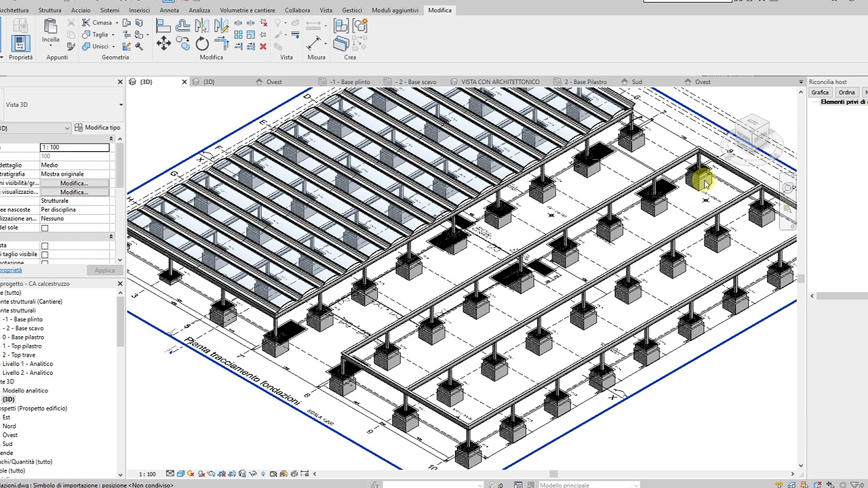Click the Incolla paste icon

[x=50, y=26]
